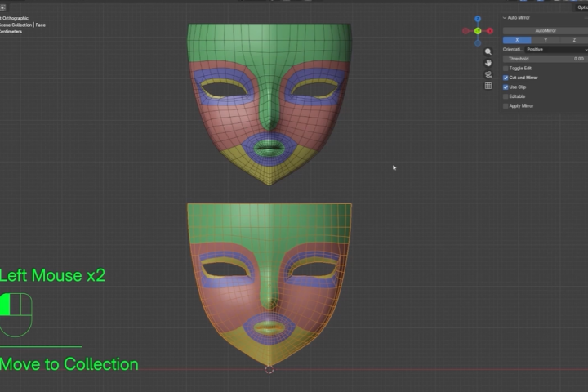Image resolution: width=588 pixels, height=392 pixels.
Task: Select the X mirror axis toggle
Action: tap(517, 40)
